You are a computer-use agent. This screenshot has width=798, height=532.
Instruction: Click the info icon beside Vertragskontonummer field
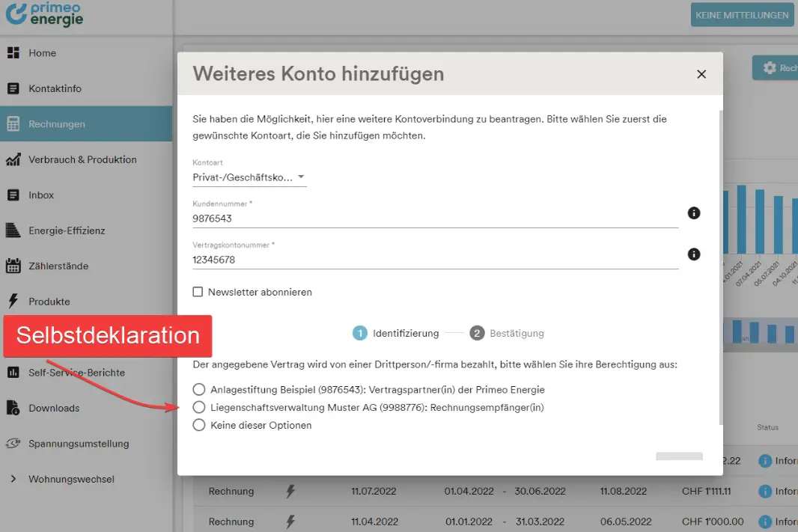point(694,254)
